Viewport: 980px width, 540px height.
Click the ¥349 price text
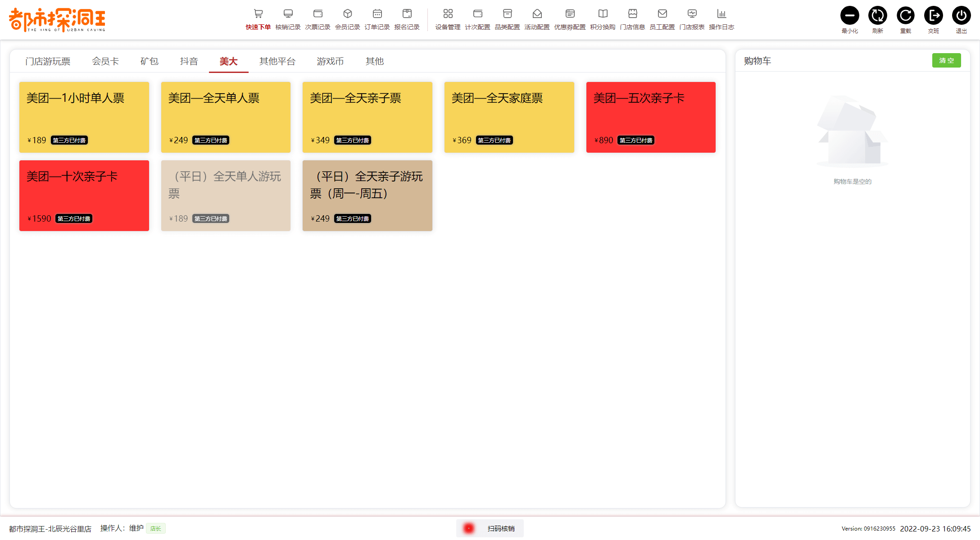tap(320, 141)
